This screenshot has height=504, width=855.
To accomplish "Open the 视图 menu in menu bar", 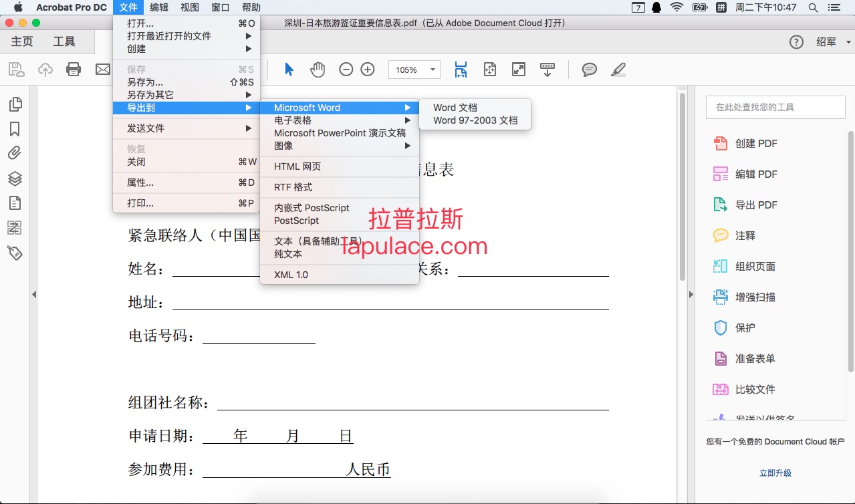I will click(190, 7).
